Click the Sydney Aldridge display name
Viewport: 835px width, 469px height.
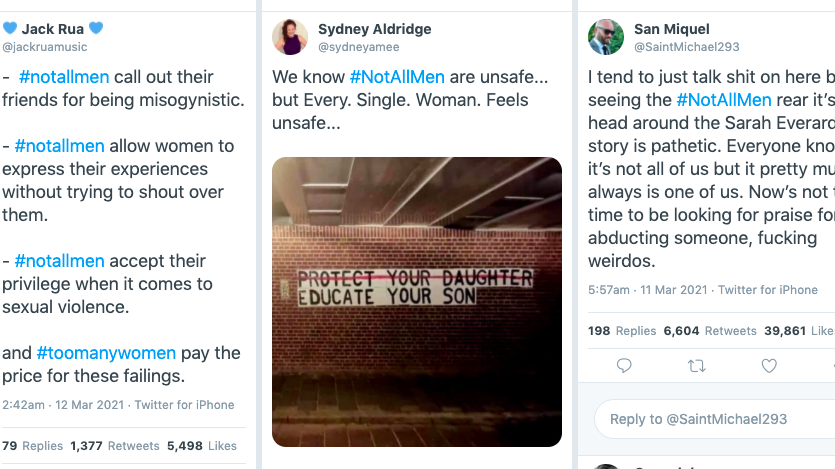pos(375,29)
